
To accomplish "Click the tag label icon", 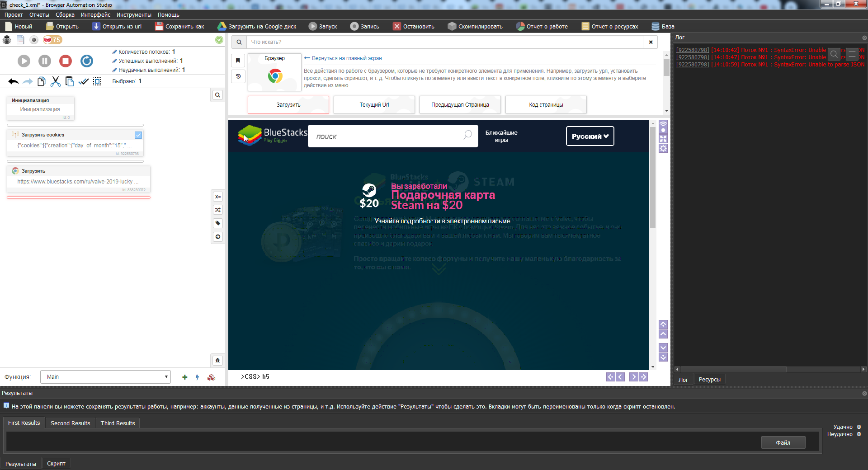I will click(218, 223).
